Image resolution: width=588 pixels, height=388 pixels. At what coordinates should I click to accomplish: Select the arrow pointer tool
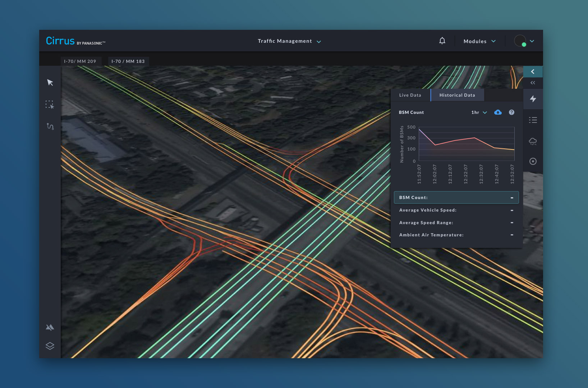point(50,83)
